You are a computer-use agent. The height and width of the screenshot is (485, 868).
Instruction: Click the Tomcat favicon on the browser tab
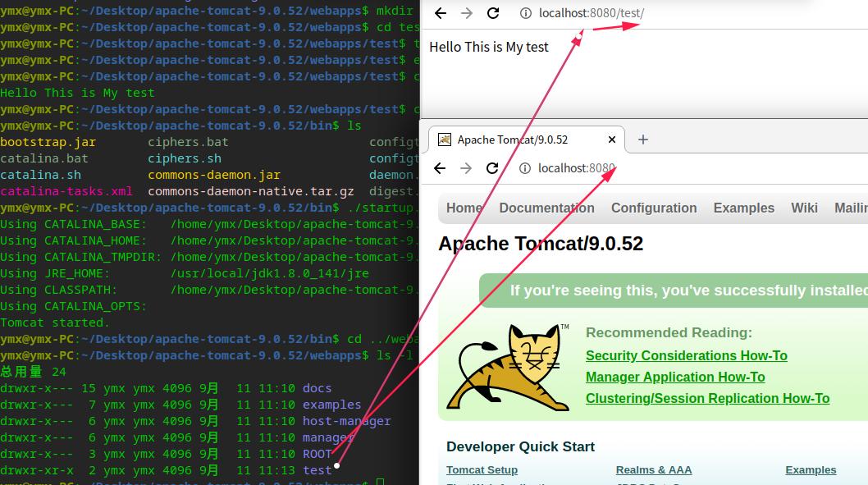444,140
